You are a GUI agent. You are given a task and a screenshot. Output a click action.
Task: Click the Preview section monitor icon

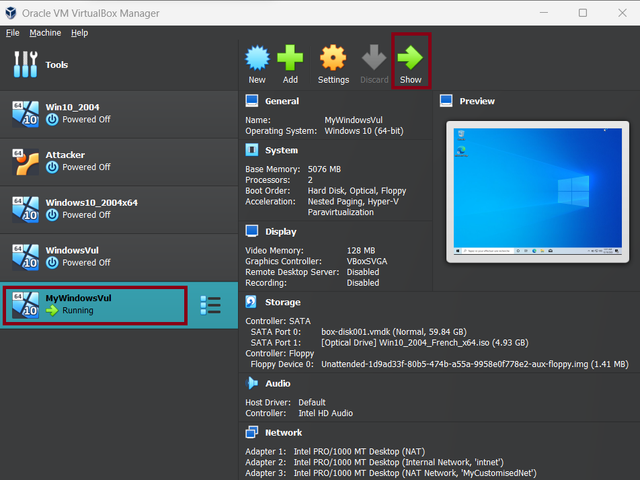click(x=446, y=101)
